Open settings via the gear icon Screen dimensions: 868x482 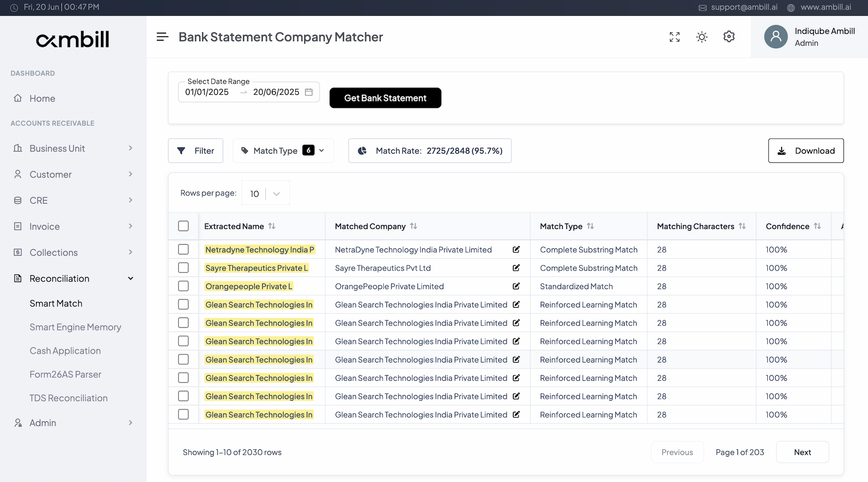point(729,37)
